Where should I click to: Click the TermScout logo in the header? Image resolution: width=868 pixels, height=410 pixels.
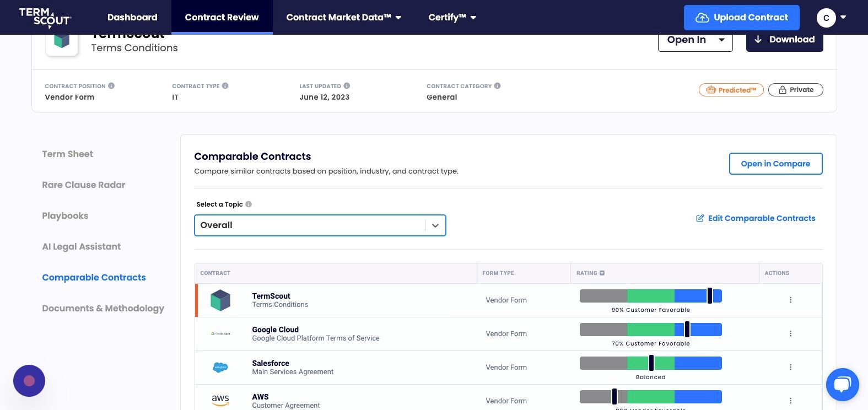tap(45, 18)
